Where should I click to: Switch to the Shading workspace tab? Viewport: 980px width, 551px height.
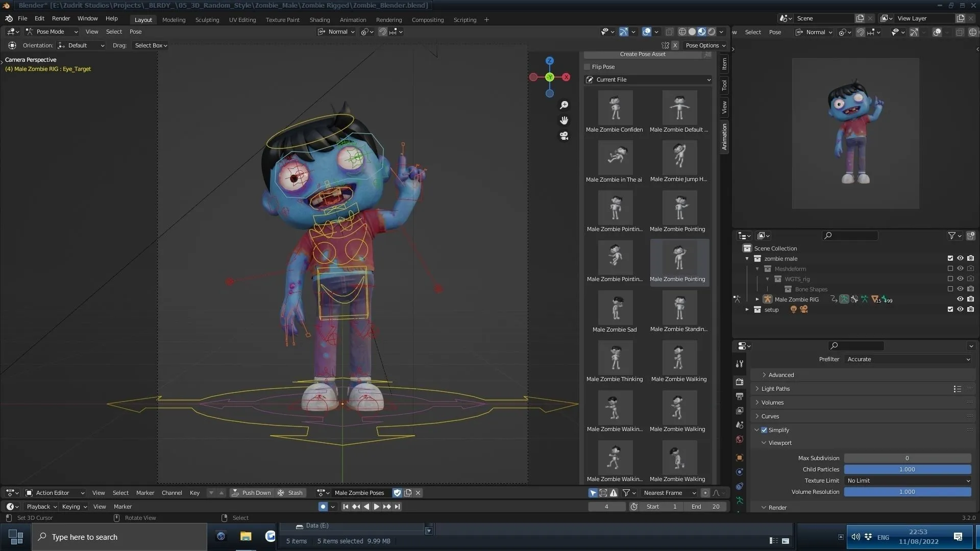[x=320, y=19]
